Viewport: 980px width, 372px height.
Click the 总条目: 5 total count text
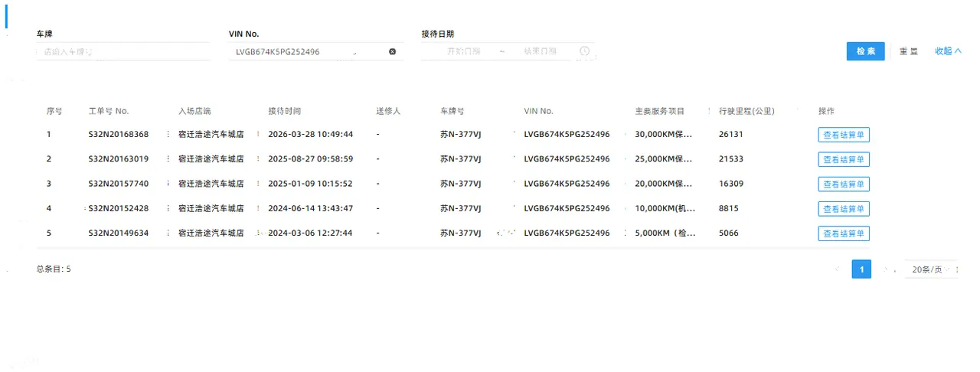coord(54,269)
